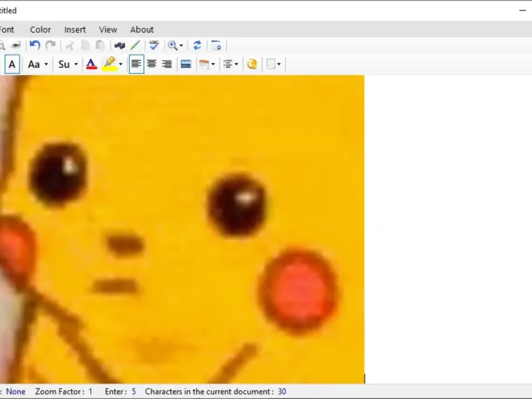Click the horizontal line insert icon
532x399 pixels.
(x=186, y=65)
